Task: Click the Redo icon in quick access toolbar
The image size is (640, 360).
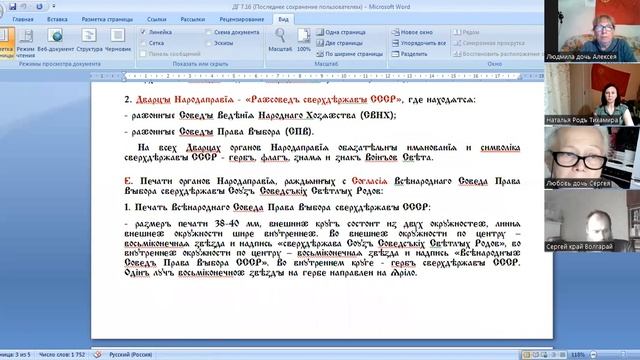Action: point(39,7)
